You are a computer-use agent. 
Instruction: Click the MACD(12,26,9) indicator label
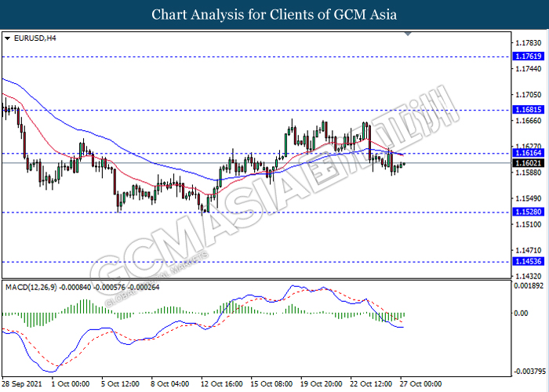(x=31, y=288)
